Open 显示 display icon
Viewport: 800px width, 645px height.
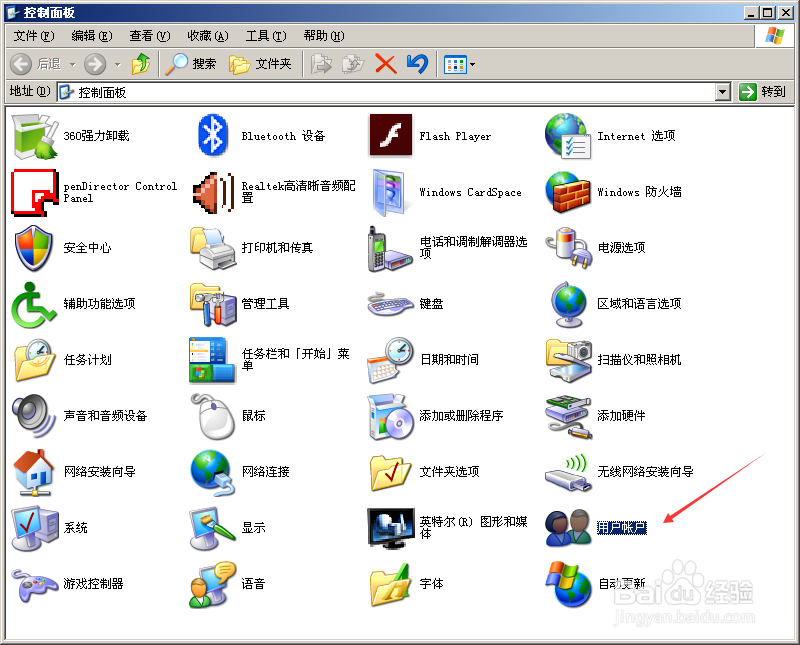point(212,529)
